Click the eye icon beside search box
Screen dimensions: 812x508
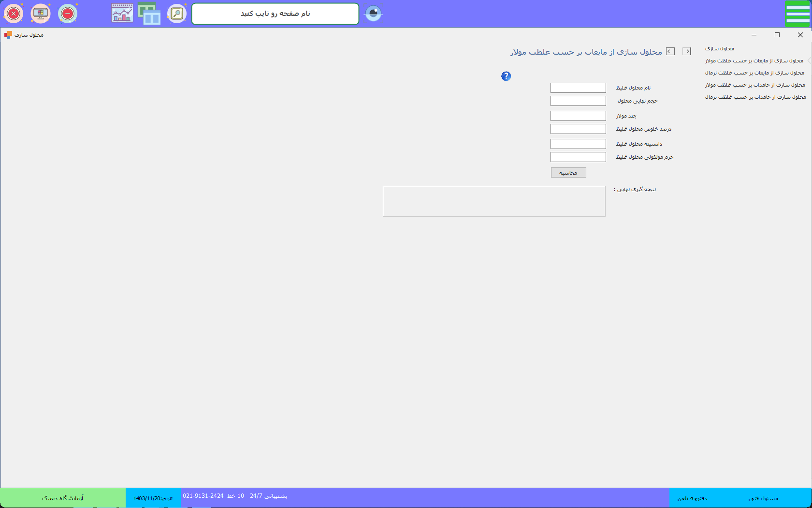click(x=373, y=14)
